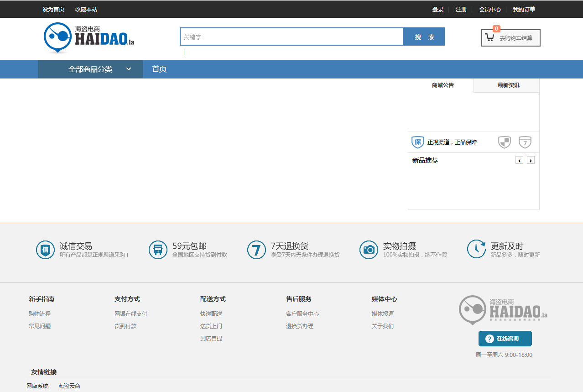The width and height of the screenshot is (583, 392).
Task: Focus the 关键字 search input field
Action: coord(292,37)
